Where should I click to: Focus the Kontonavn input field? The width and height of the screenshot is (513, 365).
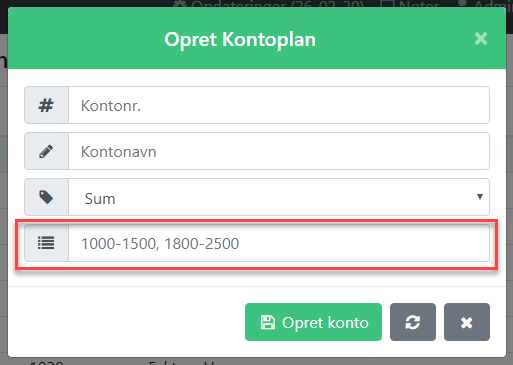coord(279,151)
